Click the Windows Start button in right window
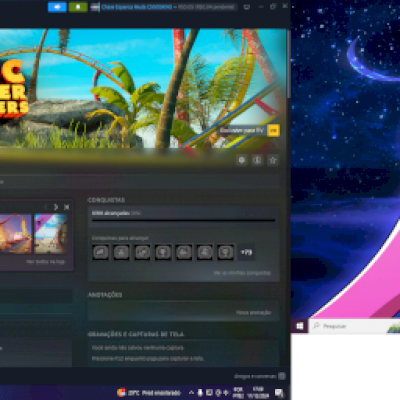 pos(300,326)
